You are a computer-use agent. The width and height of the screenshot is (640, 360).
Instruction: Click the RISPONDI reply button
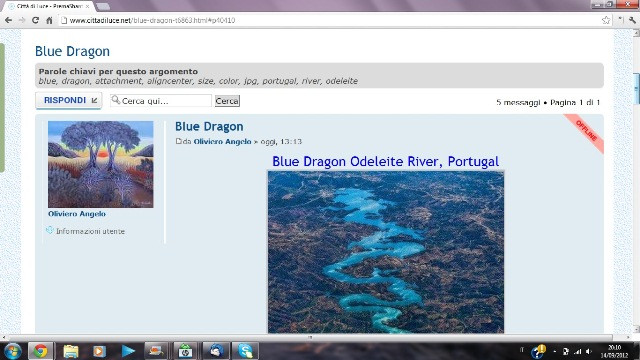(x=69, y=100)
